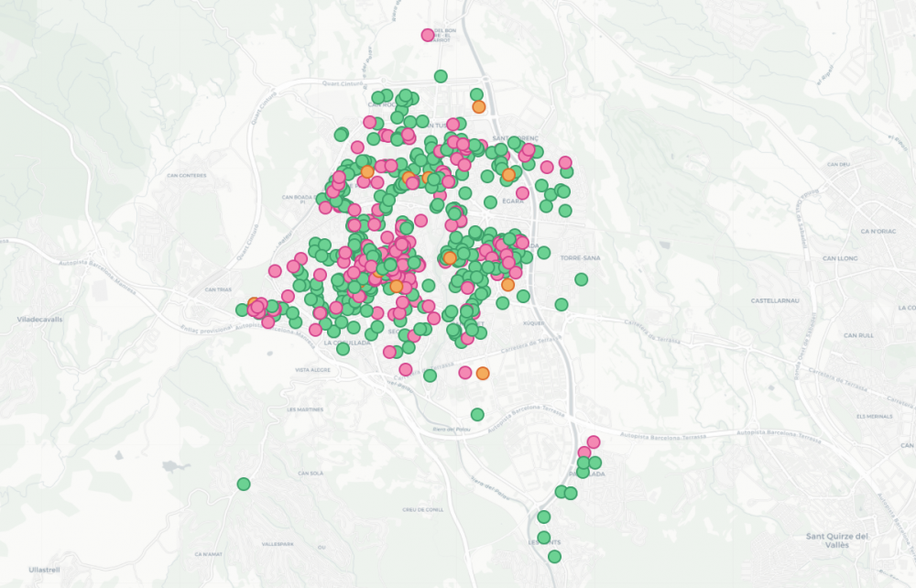Click the CAN LLONG label
This screenshot has width=916, height=588.
pos(840,258)
